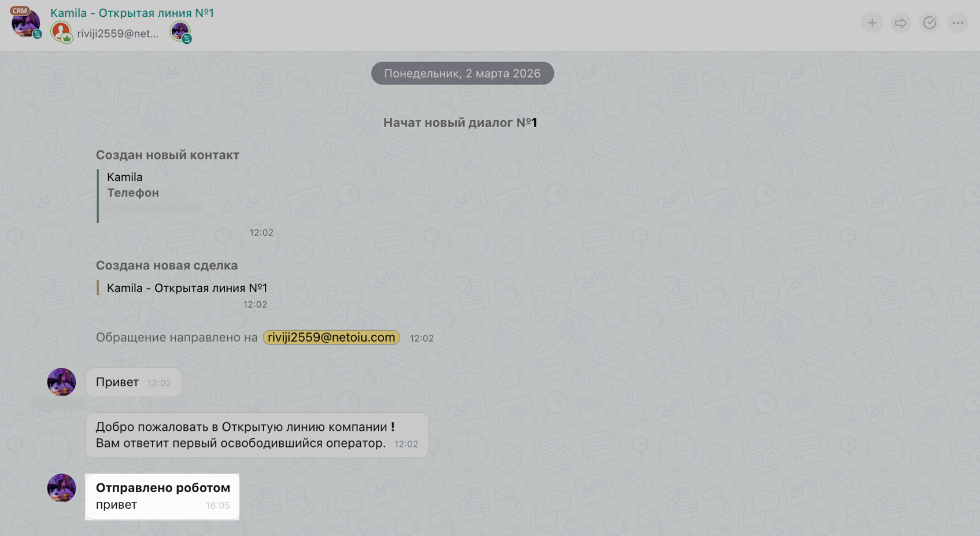Click the orange operator avatar with crown
The image size is (980, 536).
pyautogui.click(x=61, y=32)
